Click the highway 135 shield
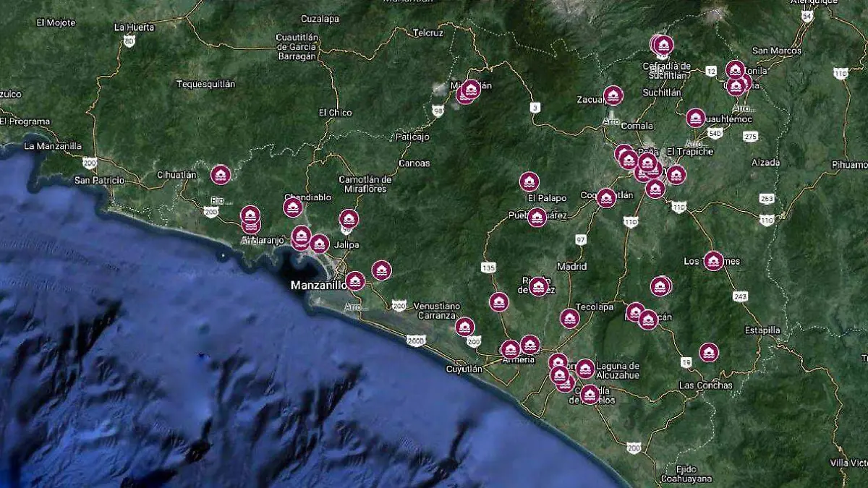868x488 pixels. pyautogui.click(x=488, y=268)
